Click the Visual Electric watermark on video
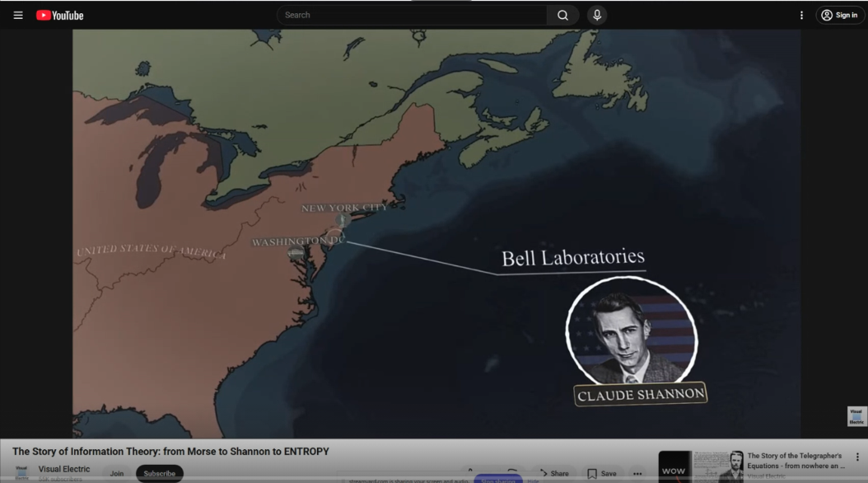This screenshot has height=483, width=868. click(x=856, y=415)
